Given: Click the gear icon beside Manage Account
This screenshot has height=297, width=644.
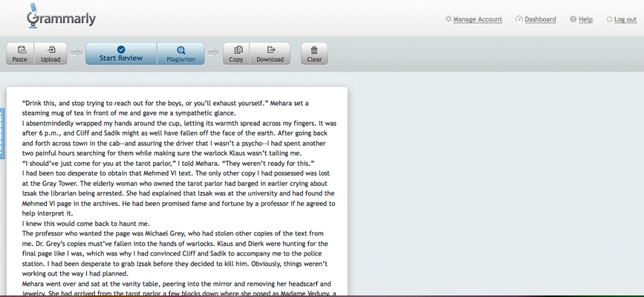Looking at the screenshot, I should pyautogui.click(x=448, y=19).
